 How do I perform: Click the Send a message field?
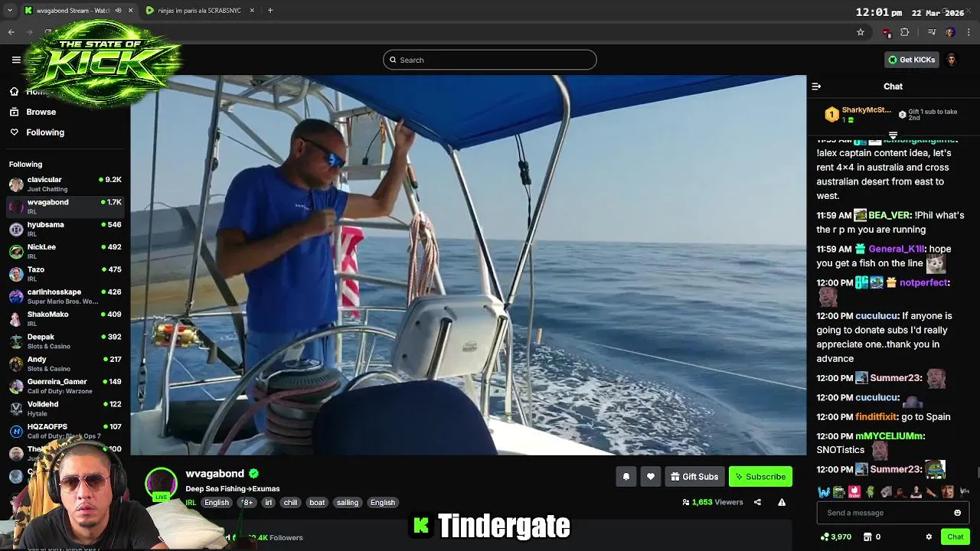[893, 513]
